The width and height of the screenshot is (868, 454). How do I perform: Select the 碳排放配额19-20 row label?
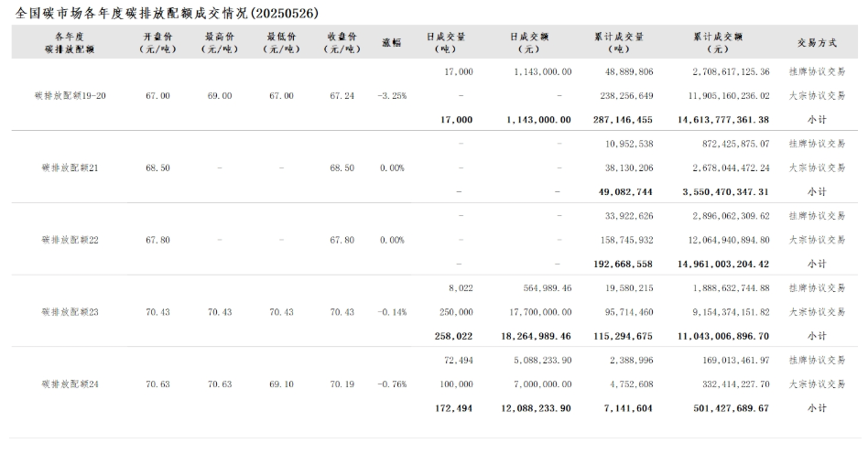coord(70,95)
